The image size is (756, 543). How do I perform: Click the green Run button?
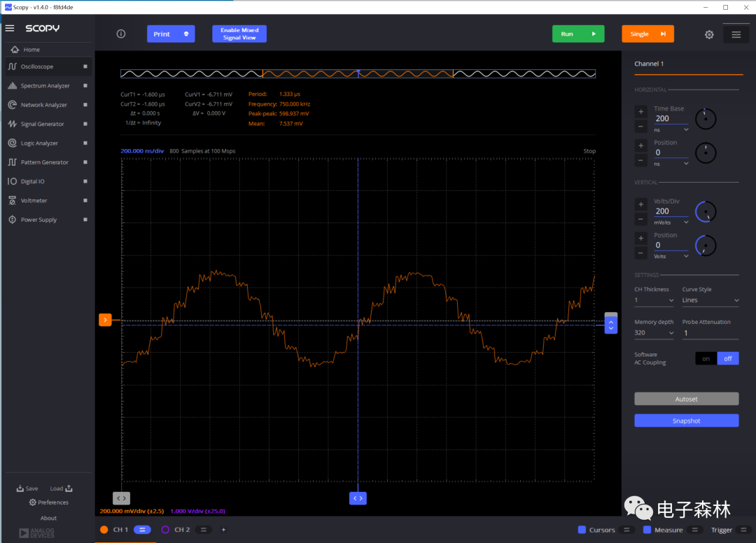578,34
